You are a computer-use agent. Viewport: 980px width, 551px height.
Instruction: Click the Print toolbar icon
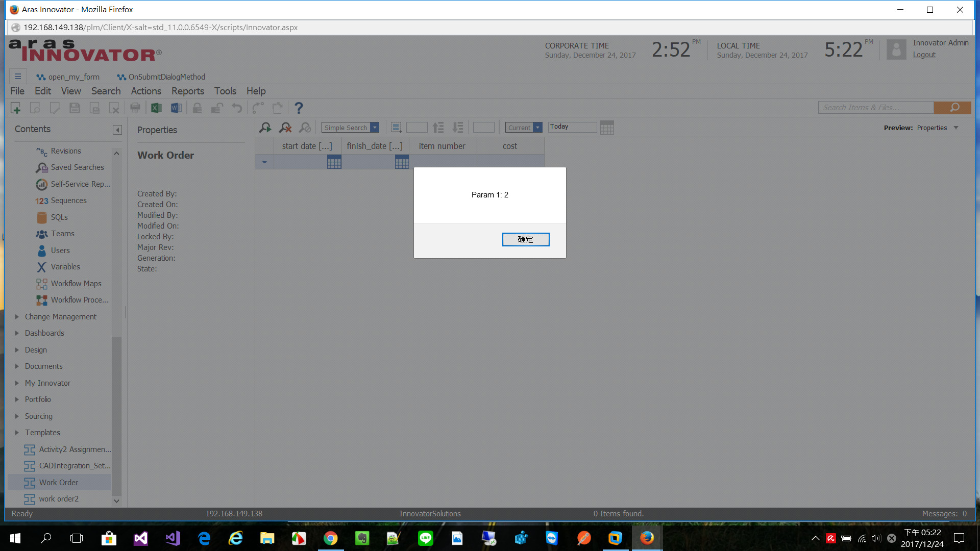[x=135, y=108]
